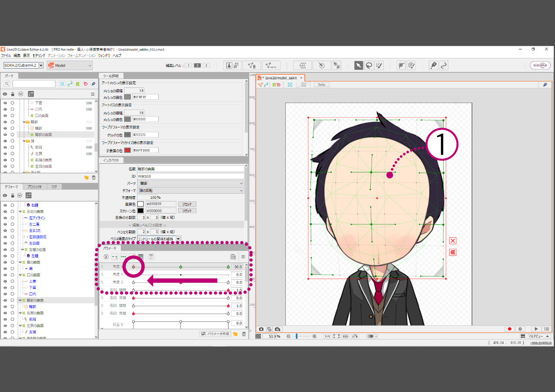Filter parts list by art mesh
This screenshot has width=555, height=392.
(62, 84)
